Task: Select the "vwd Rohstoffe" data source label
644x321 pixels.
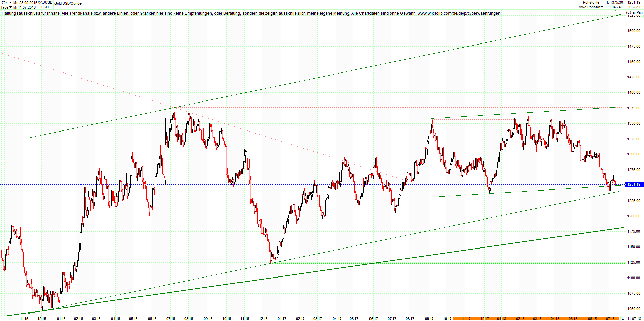Action: pos(592,7)
